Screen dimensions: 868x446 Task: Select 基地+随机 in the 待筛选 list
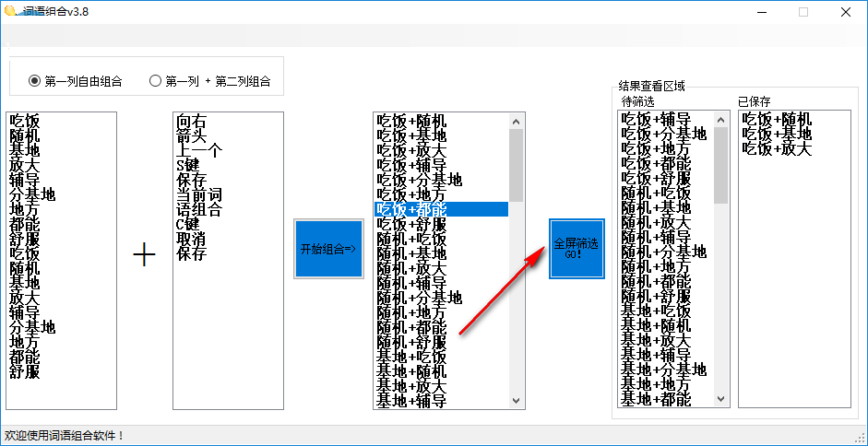656,325
